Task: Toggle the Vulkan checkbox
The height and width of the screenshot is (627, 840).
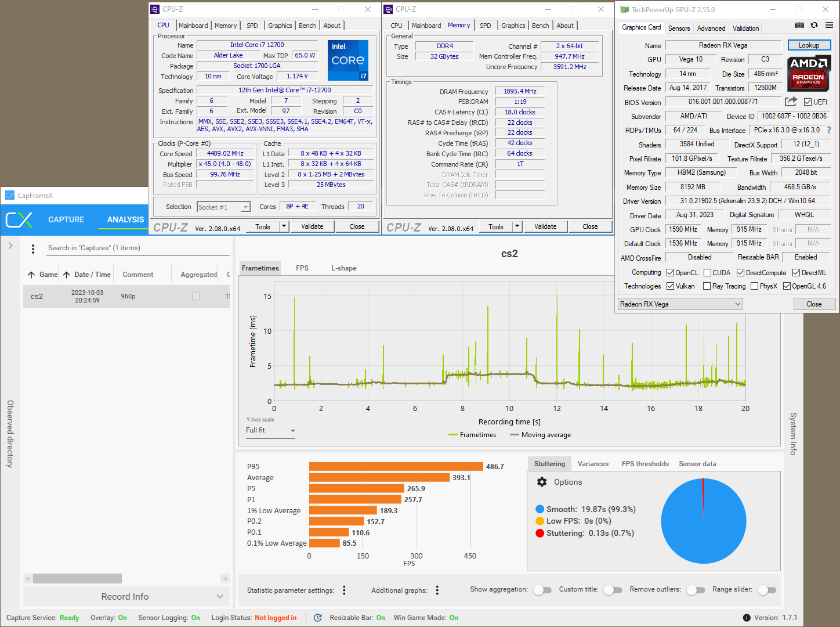Action: pos(670,286)
